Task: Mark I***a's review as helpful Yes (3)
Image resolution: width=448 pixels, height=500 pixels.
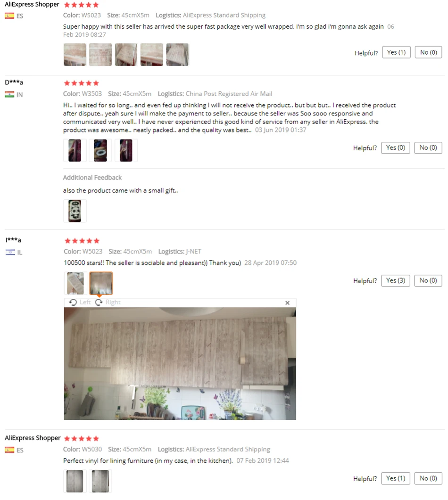Action: (395, 280)
